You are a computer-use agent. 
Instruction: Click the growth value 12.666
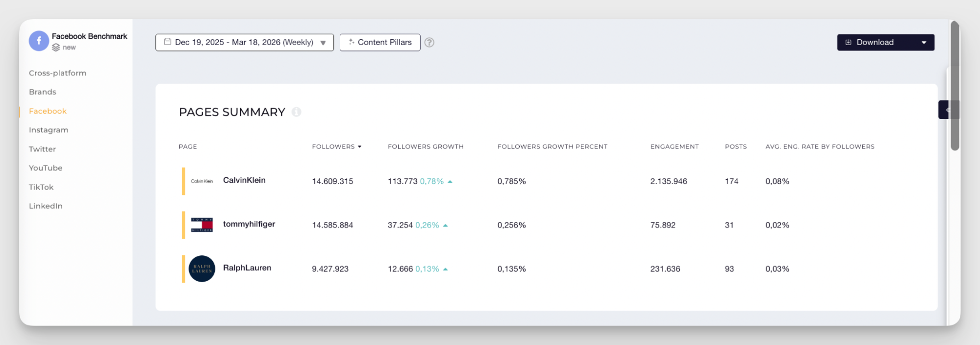tap(400, 269)
